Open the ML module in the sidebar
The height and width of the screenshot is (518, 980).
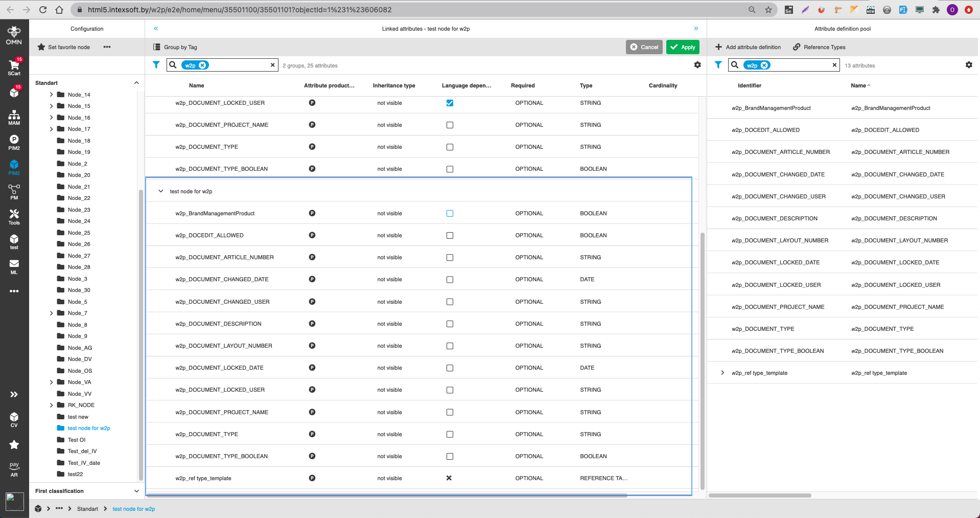tap(14, 265)
